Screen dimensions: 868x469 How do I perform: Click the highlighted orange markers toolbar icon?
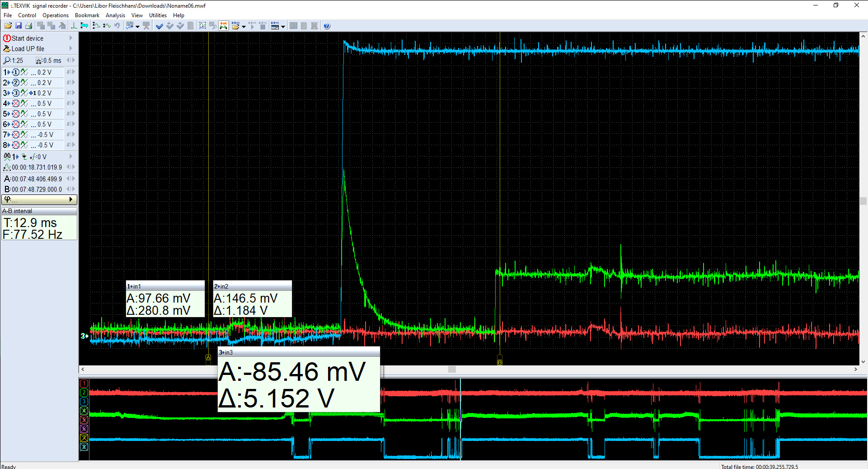point(223,26)
